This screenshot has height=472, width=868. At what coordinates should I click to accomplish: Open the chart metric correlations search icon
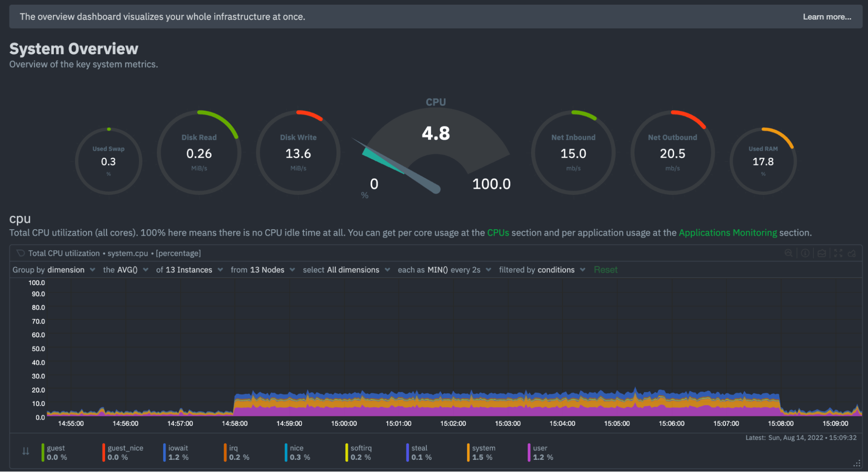[x=789, y=253]
